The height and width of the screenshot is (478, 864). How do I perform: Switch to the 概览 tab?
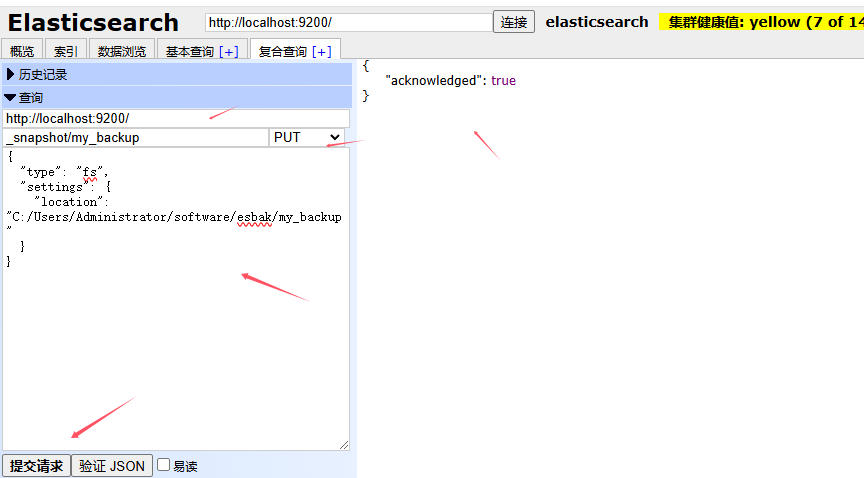click(x=22, y=51)
